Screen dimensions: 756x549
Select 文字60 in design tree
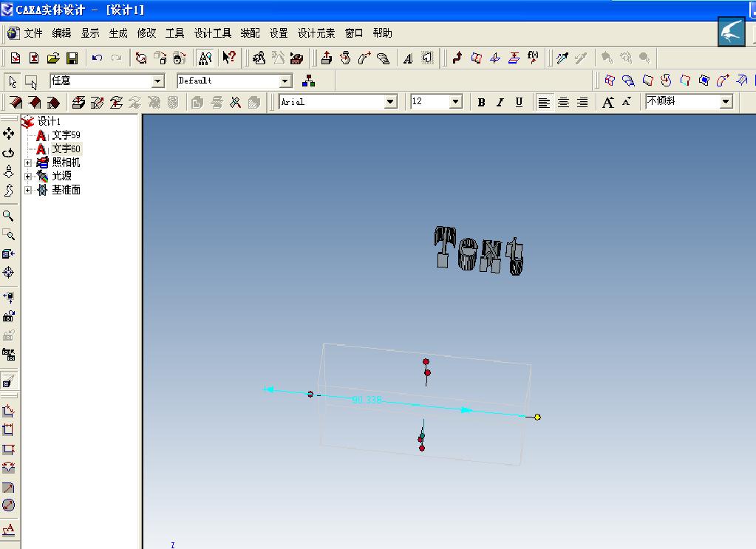coord(66,149)
